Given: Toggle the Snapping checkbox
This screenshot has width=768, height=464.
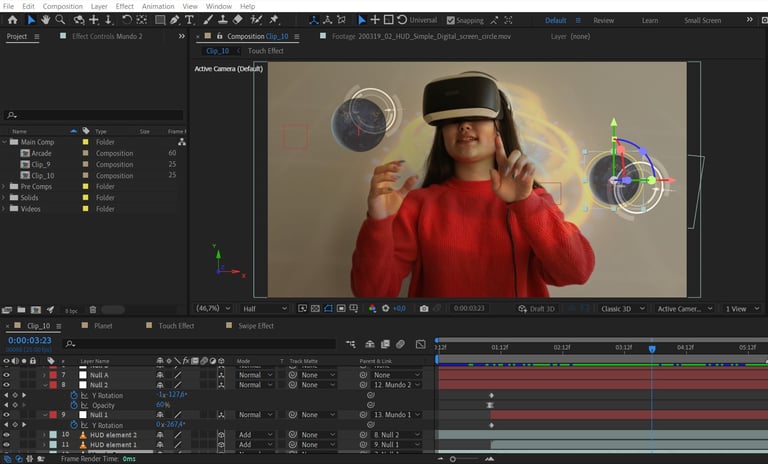Looking at the screenshot, I should click(x=450, y=20).
